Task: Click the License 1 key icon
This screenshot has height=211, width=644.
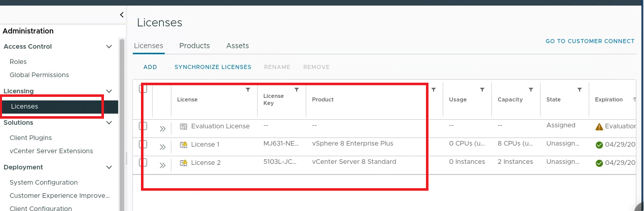Action: [184, 145]
